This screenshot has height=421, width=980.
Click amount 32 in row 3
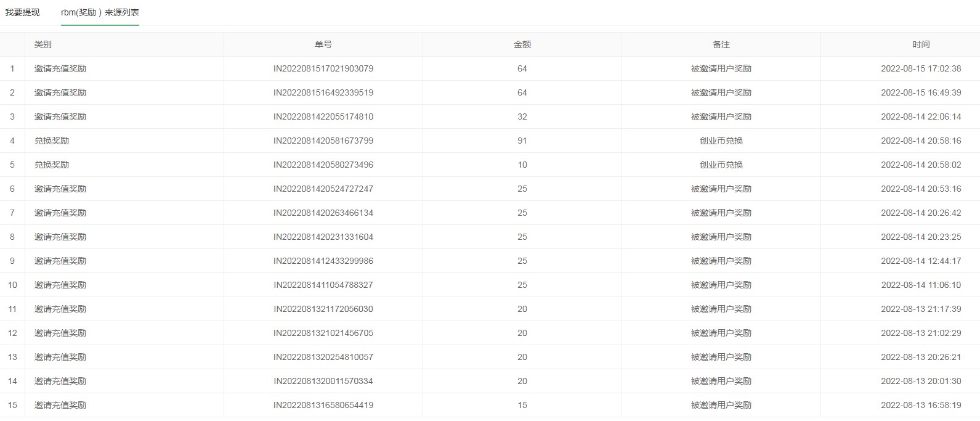point(522,116)
